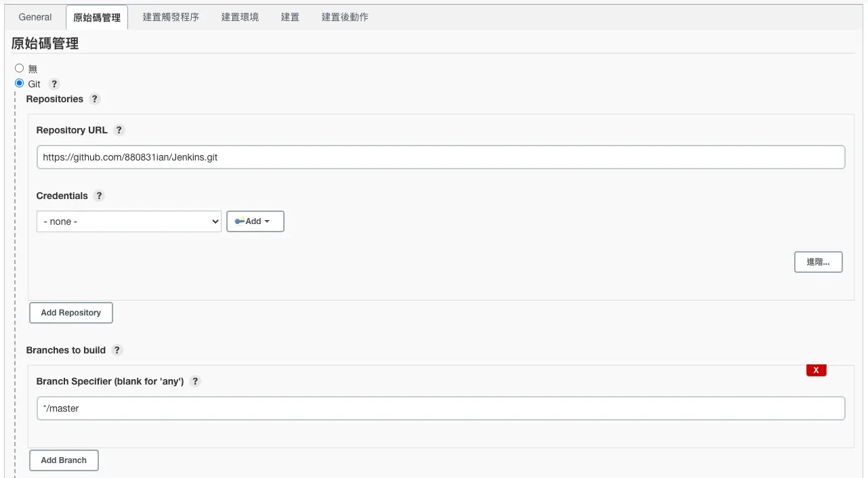The height and width of the screenshot is (478, 868).
Task: Open the Credentials help icon
Action: point(99,196)
